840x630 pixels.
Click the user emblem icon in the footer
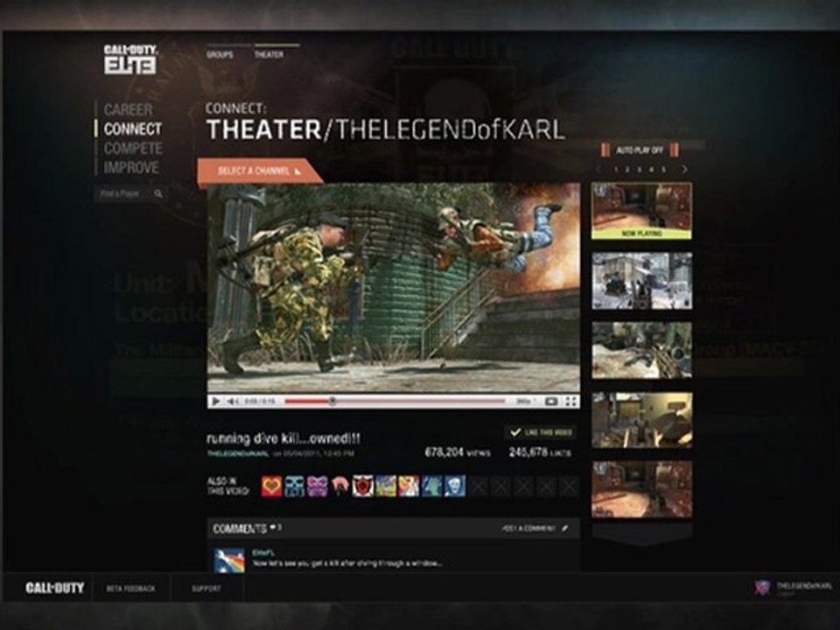[762, 587]
